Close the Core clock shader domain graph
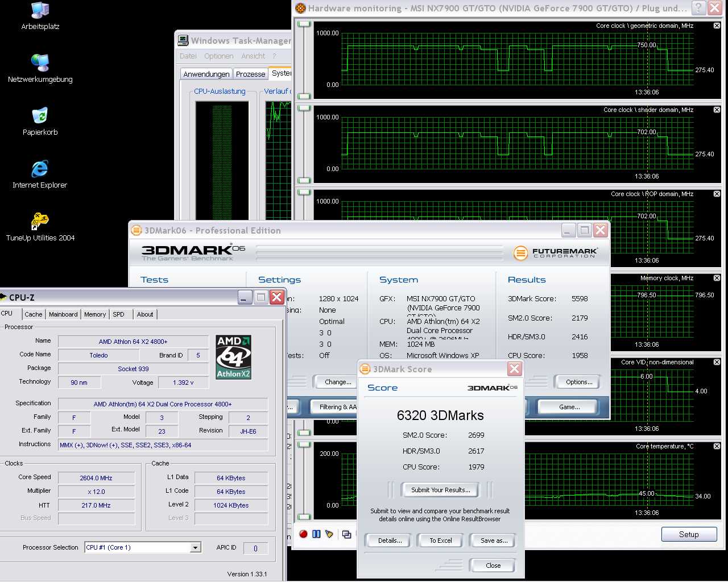The width and height of the screenshot is (728, 582). coord(717,110)
